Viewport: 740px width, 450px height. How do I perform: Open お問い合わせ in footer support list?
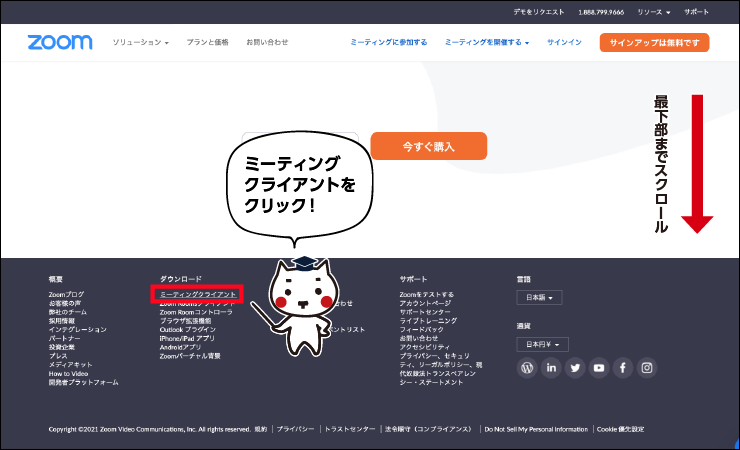coord(419,338)
